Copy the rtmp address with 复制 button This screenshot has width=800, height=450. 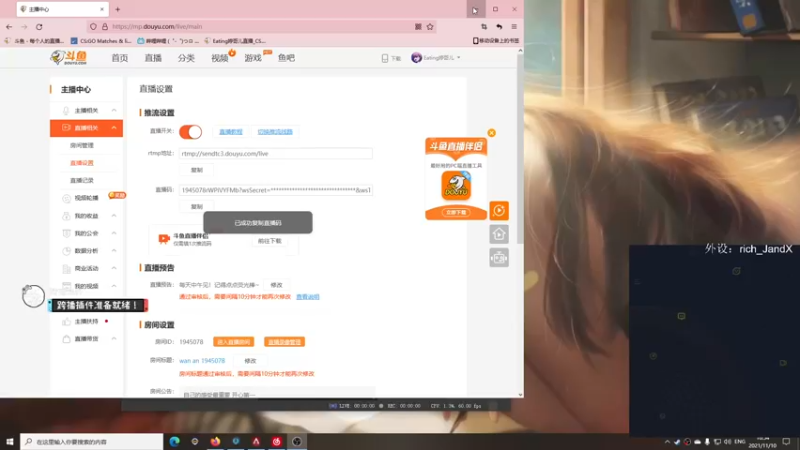[x=197, y=170]
